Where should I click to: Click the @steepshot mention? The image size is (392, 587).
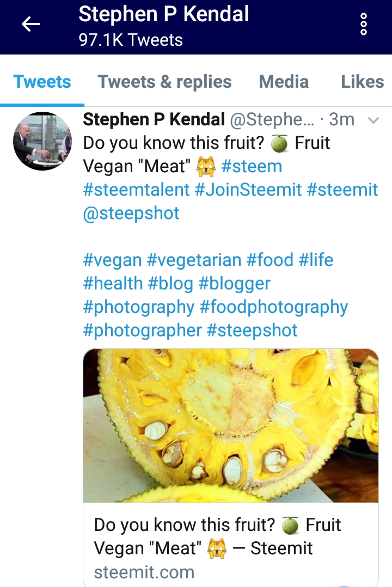coord(131,213)
